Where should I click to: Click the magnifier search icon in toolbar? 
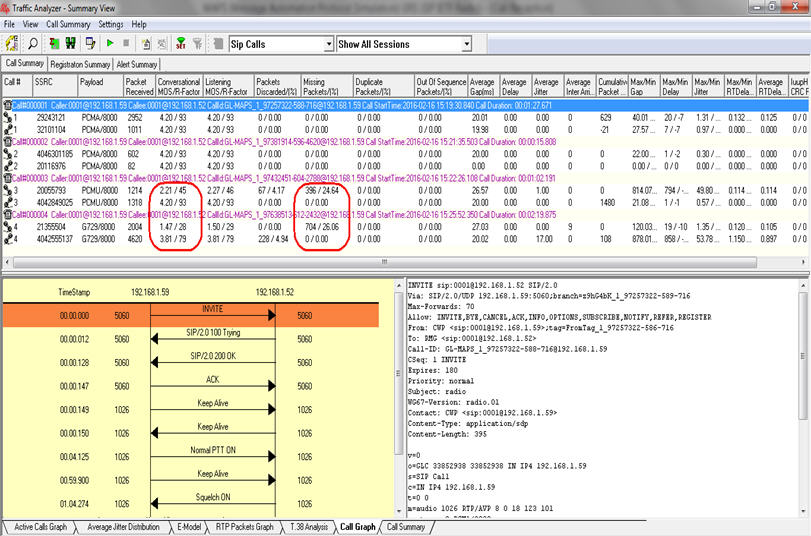pyautogui.click(x=33, y=44)
